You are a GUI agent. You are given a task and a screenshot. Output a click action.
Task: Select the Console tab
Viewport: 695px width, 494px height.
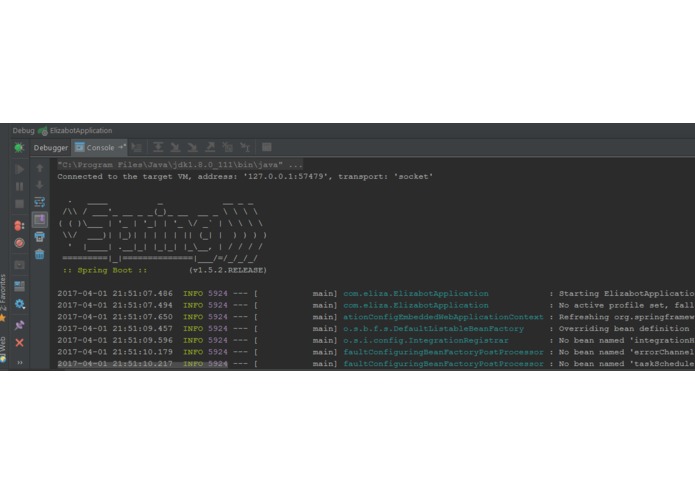click(x=100, y=148)
